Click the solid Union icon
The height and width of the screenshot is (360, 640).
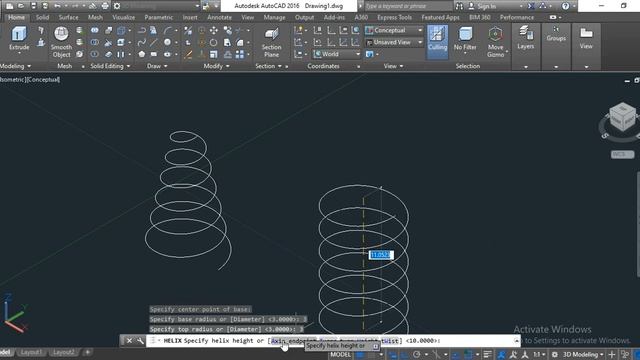point(94,30)
